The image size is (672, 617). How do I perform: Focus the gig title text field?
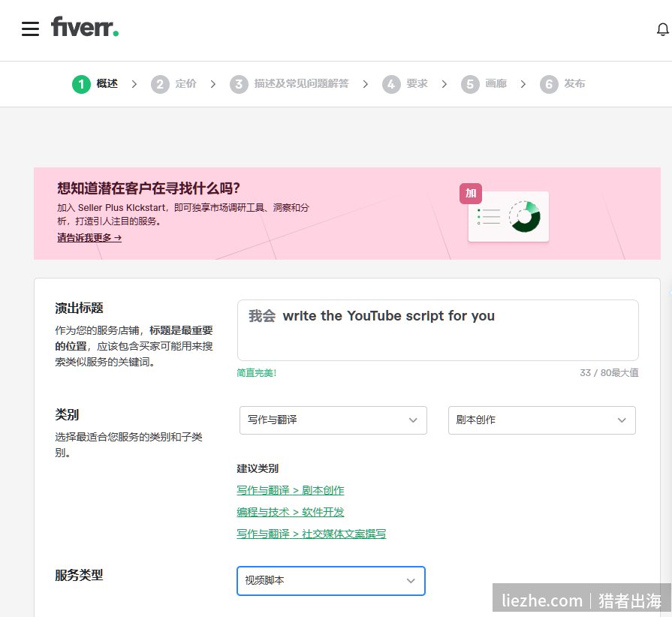point(438,330)
